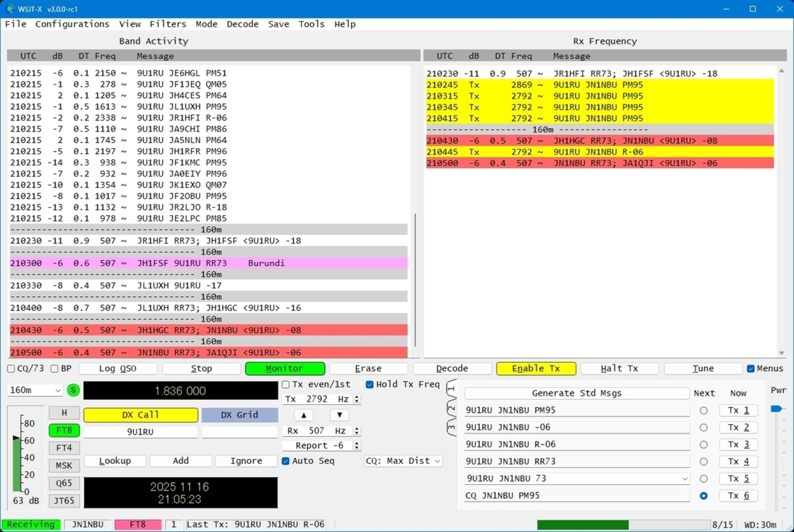Expand the Tx 5 message combo box
Viewport: 794px width, 532px height.
[x=683, y=479]
